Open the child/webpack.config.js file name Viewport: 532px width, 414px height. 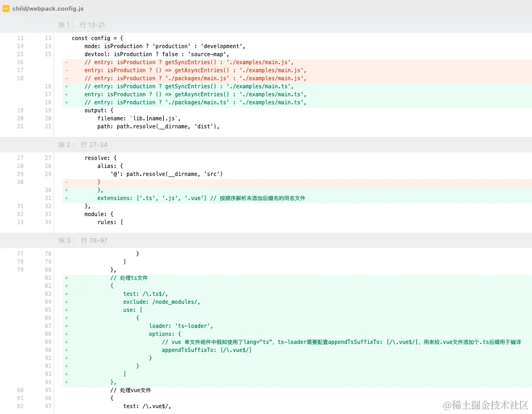click(48, 9)
